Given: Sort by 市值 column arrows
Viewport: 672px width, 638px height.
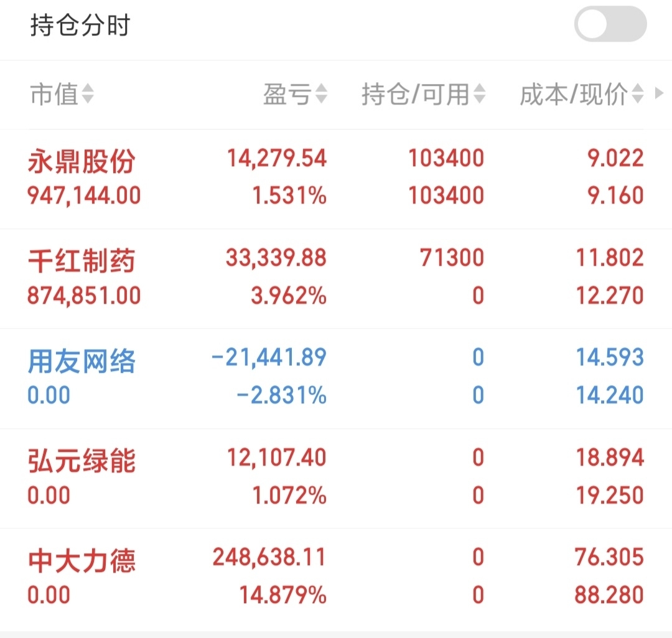Looking at the screenshot, I should coord(88,94).
